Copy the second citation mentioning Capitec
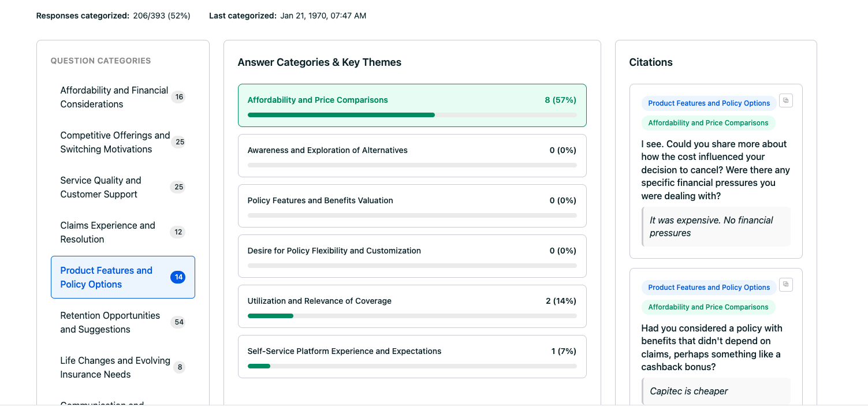868x410 pixels. click(785, 285)
